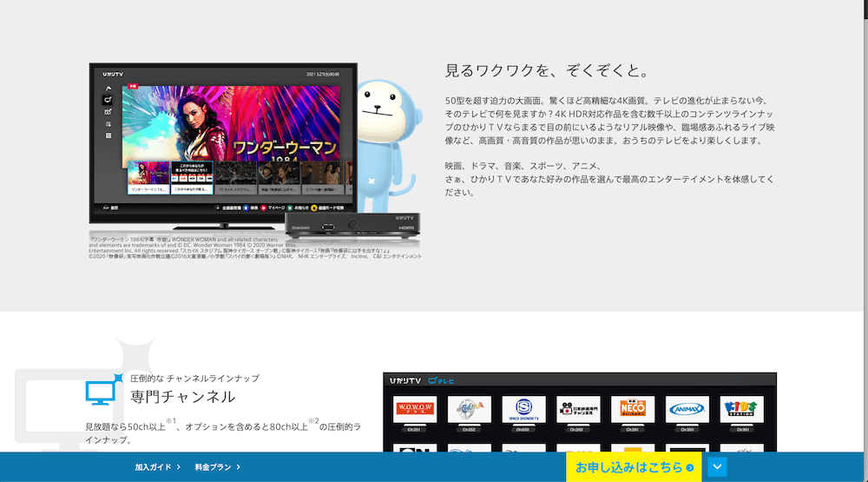Click the text 見放題なら50ch以上
The image size is (868, 482).
125,426
